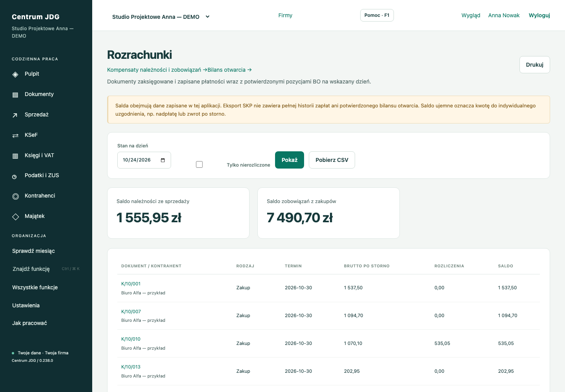This screenshot has height=392, width=565.
Task: Click the Centrum JDG logo title
Action: (36, 17)
